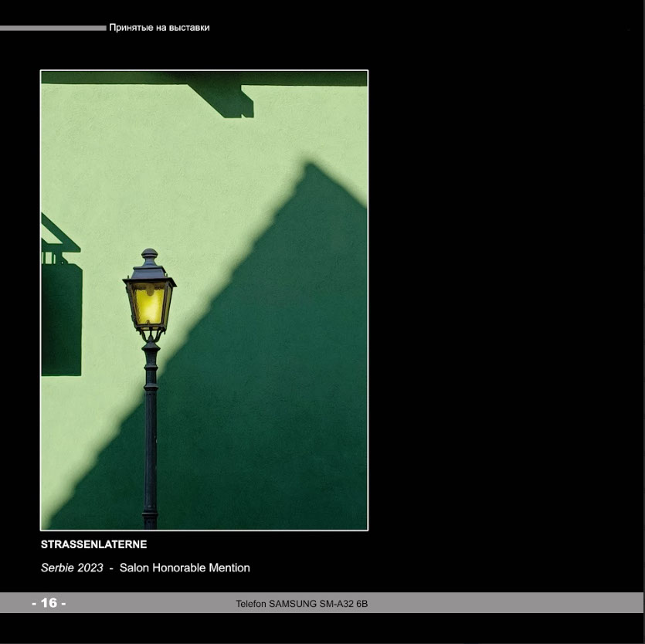
Task: Click the page number "- 16 -"
Action: coord(49,603)
